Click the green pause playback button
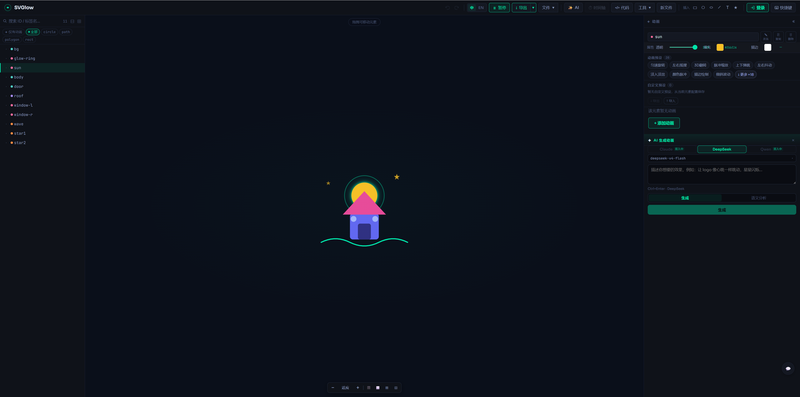800x397 pixels. pyautogui.click(x=499, y=8)
